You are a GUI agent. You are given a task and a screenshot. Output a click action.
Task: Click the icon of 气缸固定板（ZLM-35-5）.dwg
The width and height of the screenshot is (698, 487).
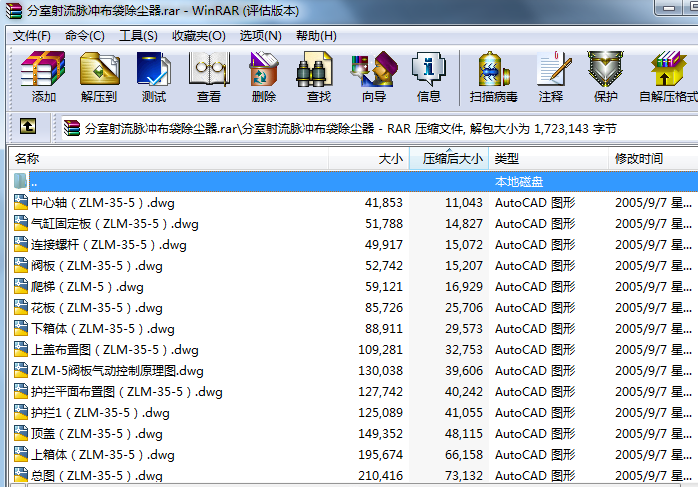click(20, 223)
